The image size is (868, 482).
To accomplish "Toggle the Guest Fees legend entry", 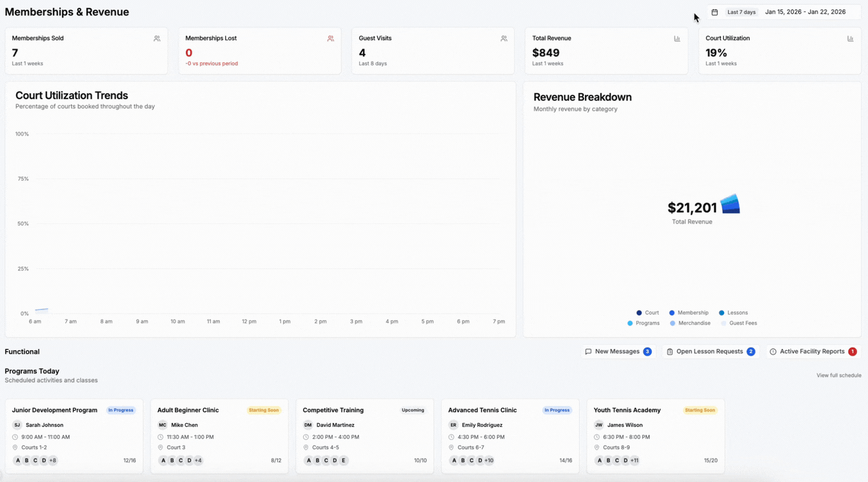I will click(x=739, y=323).
